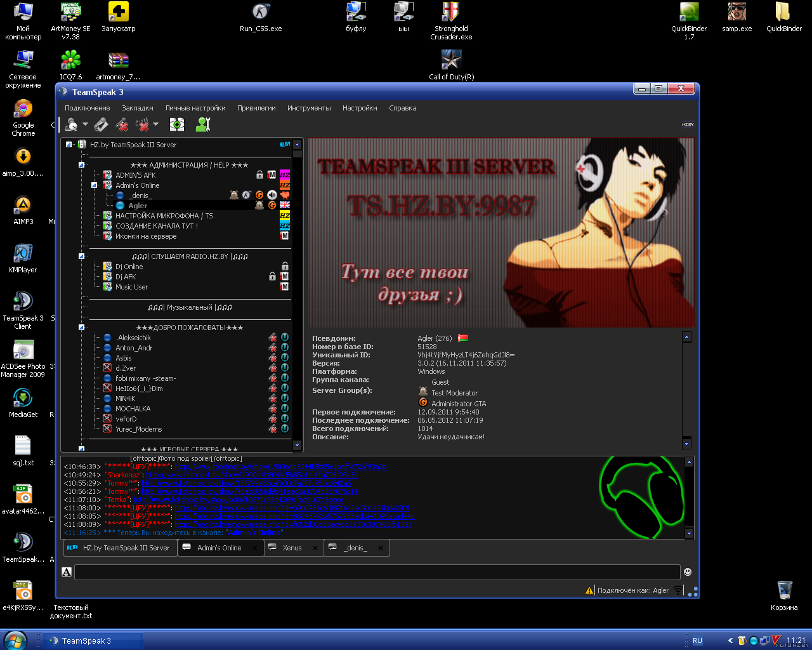Click the HZ.BY icon on server root row
Screen dimensions: 812x650
click(285, 145)
